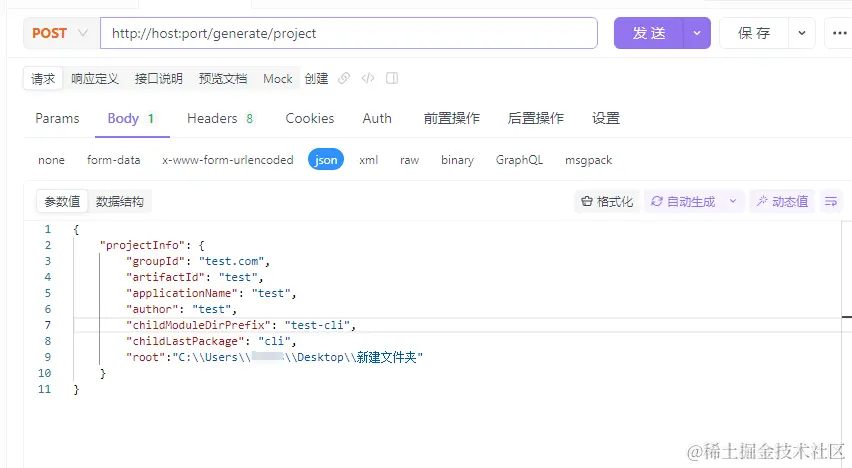This screenshot has width=852, height=468.
Task: Click the request URL input field
Action: click(x=349, y=33)
